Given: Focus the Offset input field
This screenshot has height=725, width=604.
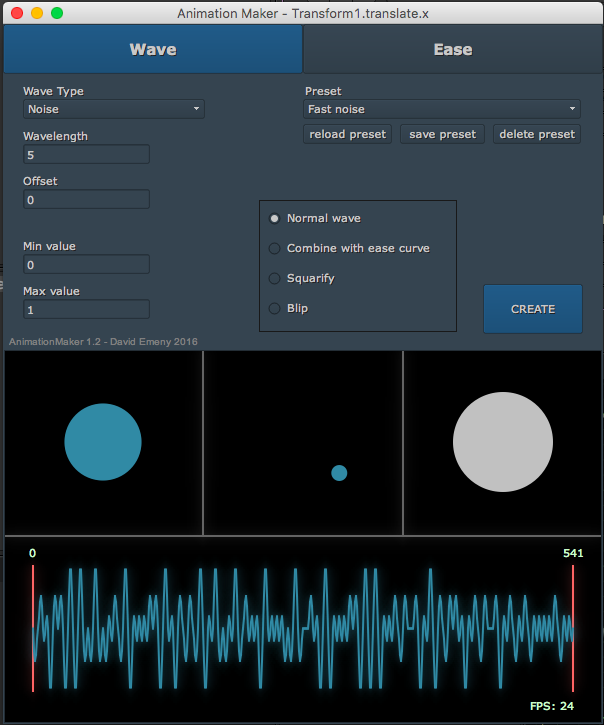Looking at the screenshot, I should [86, 199].
